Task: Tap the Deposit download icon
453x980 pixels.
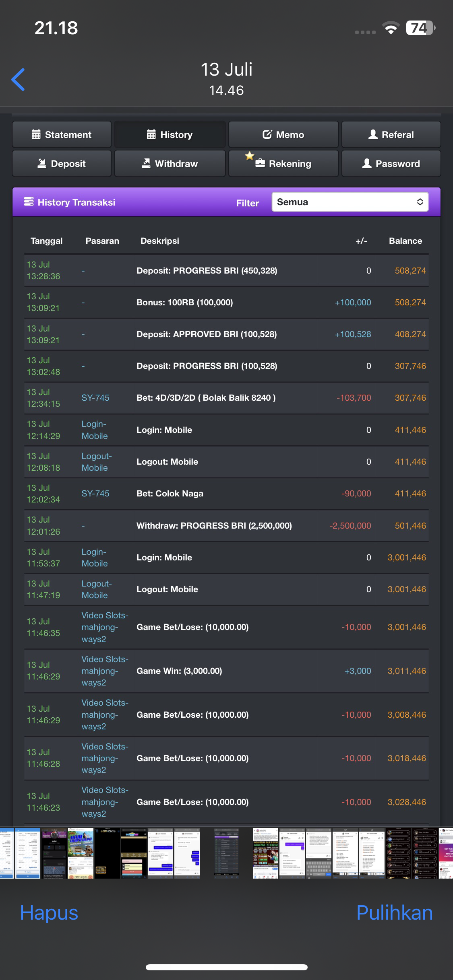Action: click(x=42, y=163)
